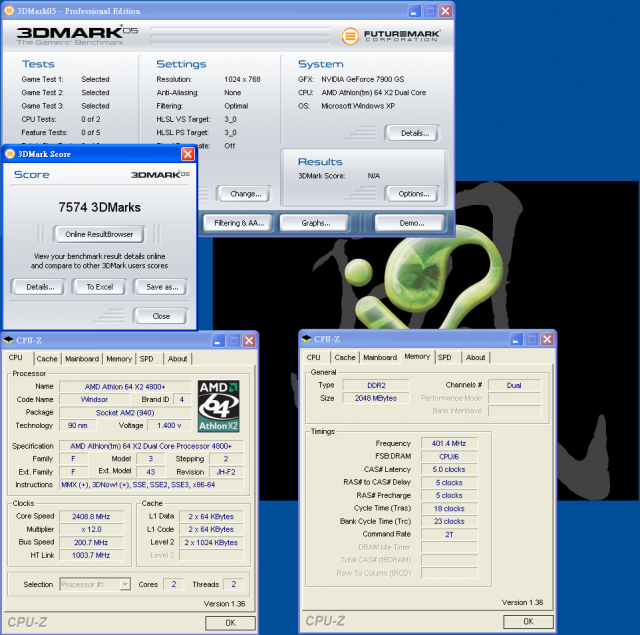Screen dimensions: 640x635
Task: Click OK in the left CPU-Z window
Action: (x=230, y=623)
